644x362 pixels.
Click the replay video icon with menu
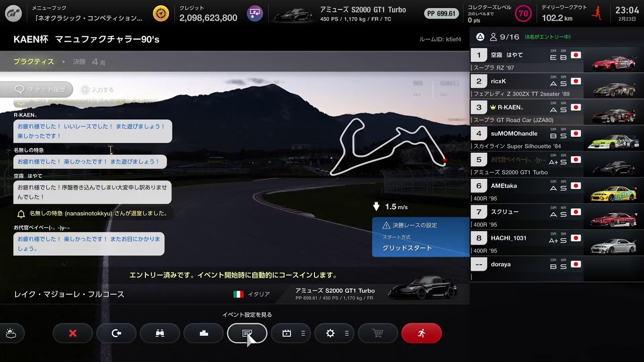[287, 333]
